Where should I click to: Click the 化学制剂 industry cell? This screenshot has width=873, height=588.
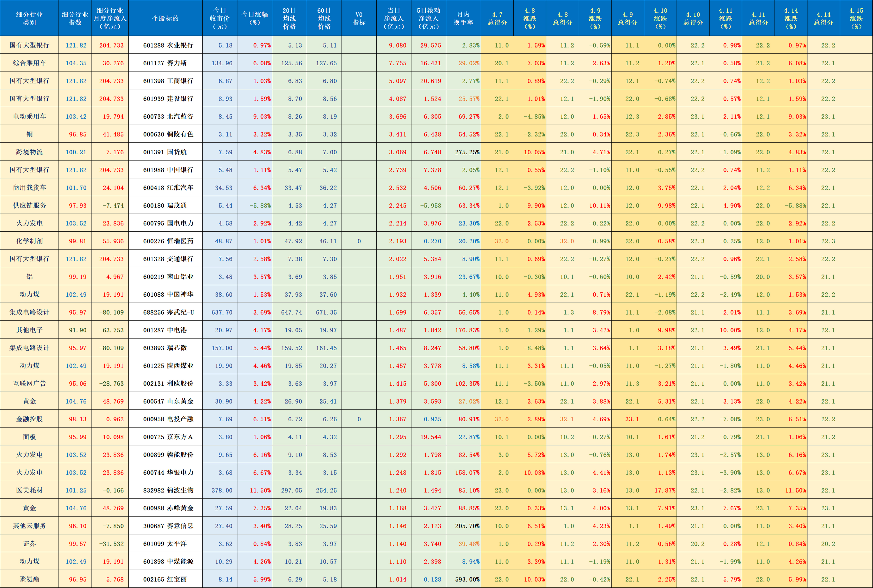(x=29, y=241)
